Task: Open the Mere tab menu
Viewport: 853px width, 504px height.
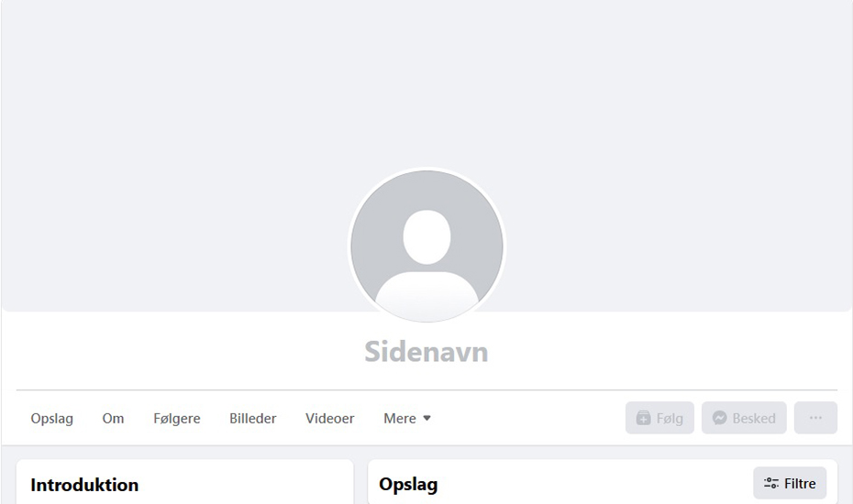Action: 407,418
